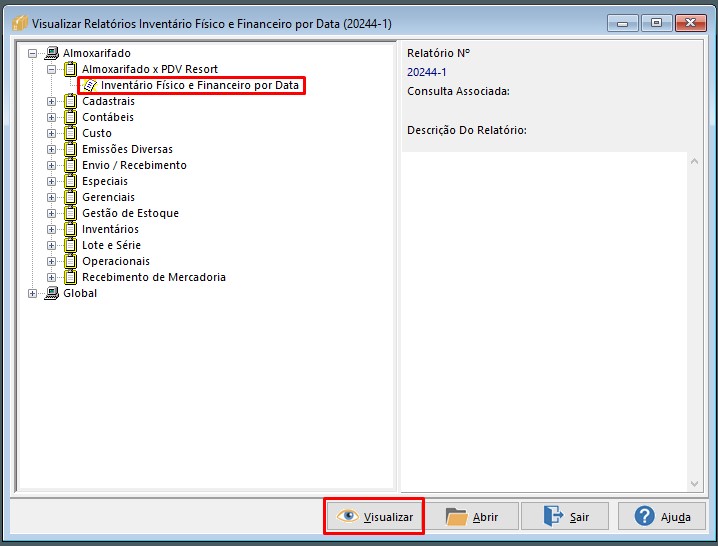Click clipboard icon beside Recebimento de Mercadoria

point(70,278)
